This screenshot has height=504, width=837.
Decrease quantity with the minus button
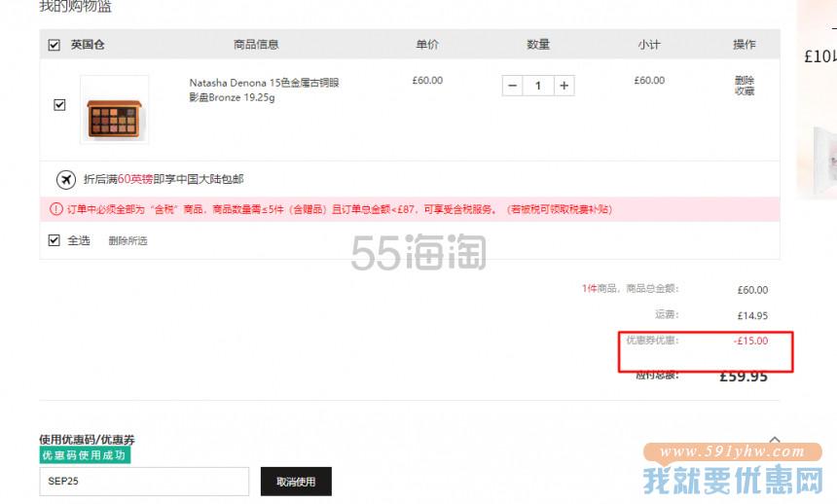[513, 86]
